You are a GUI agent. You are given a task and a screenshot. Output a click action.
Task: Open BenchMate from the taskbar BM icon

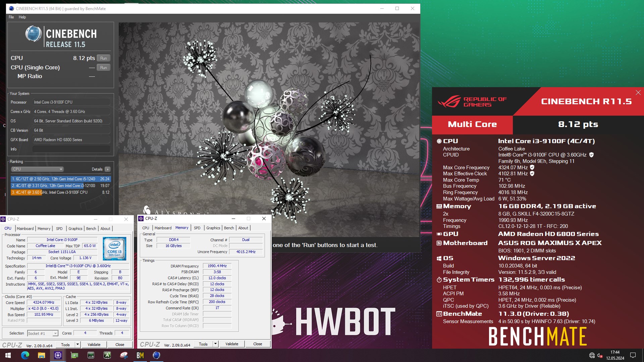(x=140, y=355)
